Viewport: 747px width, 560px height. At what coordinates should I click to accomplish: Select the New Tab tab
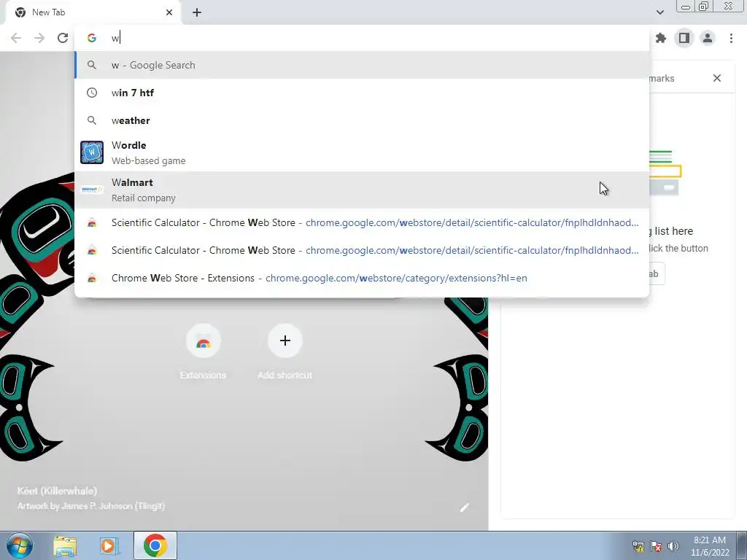tap(93, 12)
